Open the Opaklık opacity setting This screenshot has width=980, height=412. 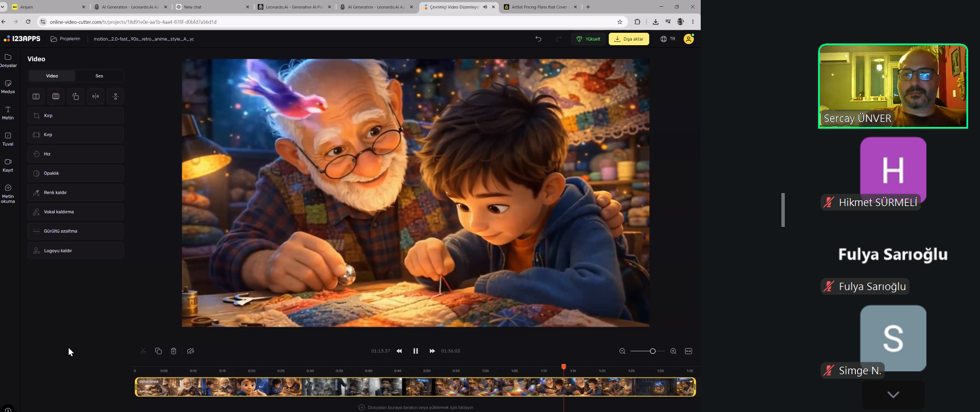(76, 173)
